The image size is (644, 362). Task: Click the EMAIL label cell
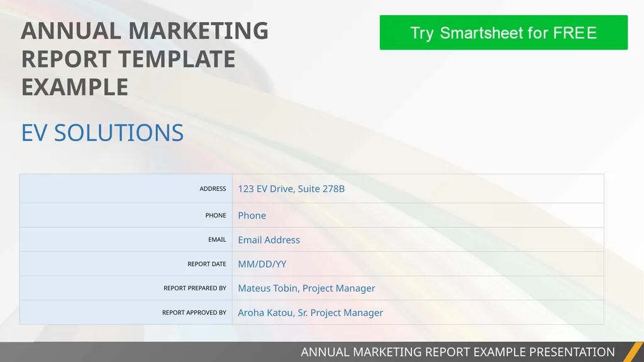tap(126, 239)
